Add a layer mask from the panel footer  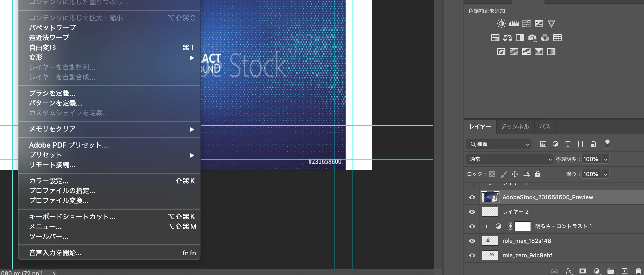tap(583, 271)
